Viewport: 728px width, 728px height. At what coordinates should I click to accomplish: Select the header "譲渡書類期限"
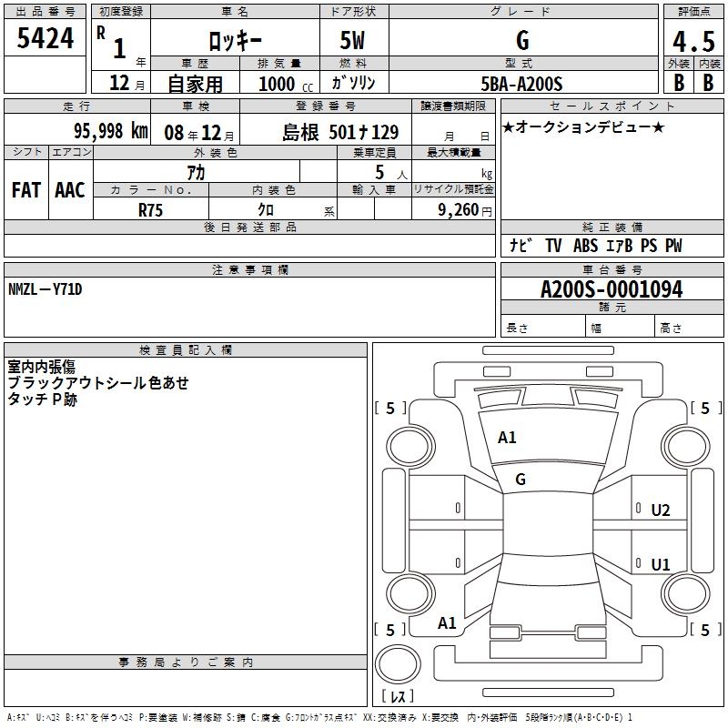coord(453,106)
